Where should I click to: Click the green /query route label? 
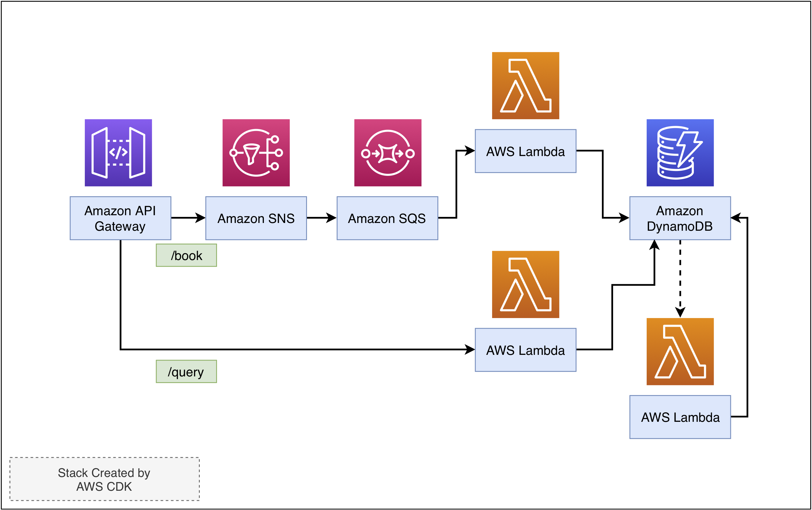click(186, 372)
